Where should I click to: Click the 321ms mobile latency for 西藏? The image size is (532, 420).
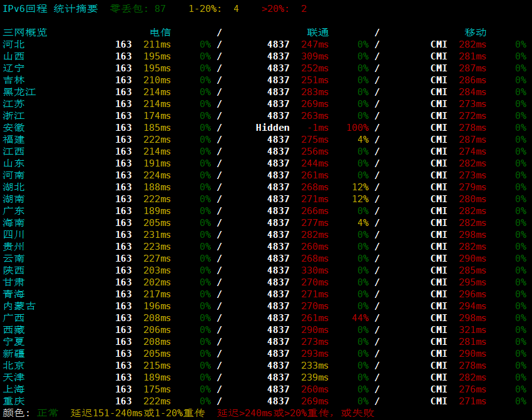(473, 329)
